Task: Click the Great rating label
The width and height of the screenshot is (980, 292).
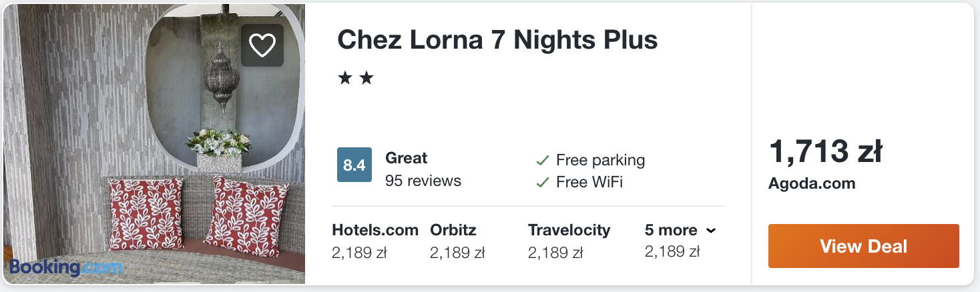Action: coord(406,158)
